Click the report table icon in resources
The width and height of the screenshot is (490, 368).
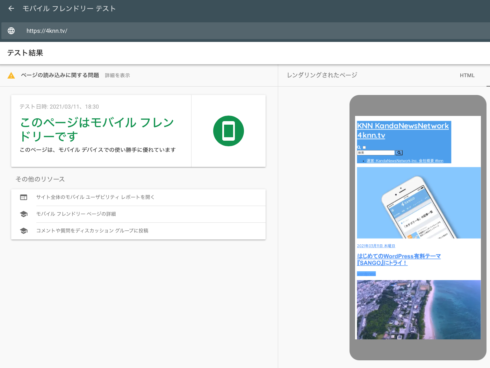24,197
